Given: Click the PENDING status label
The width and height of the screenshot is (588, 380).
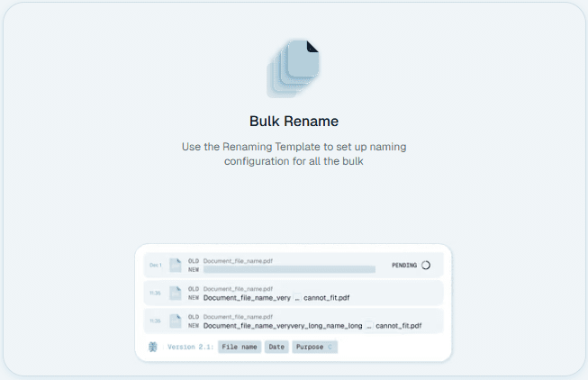Looking at the screenshot, I should (x=404, y=266).
